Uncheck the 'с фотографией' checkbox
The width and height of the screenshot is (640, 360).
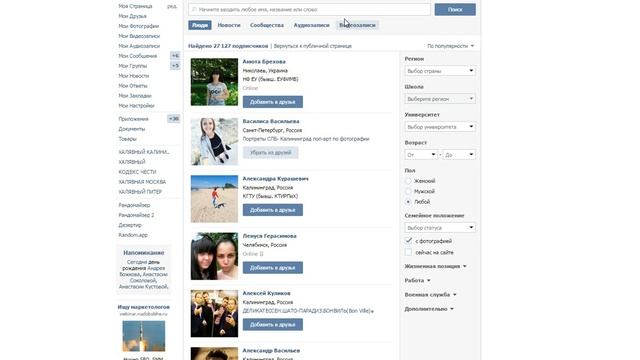point(409,241)
